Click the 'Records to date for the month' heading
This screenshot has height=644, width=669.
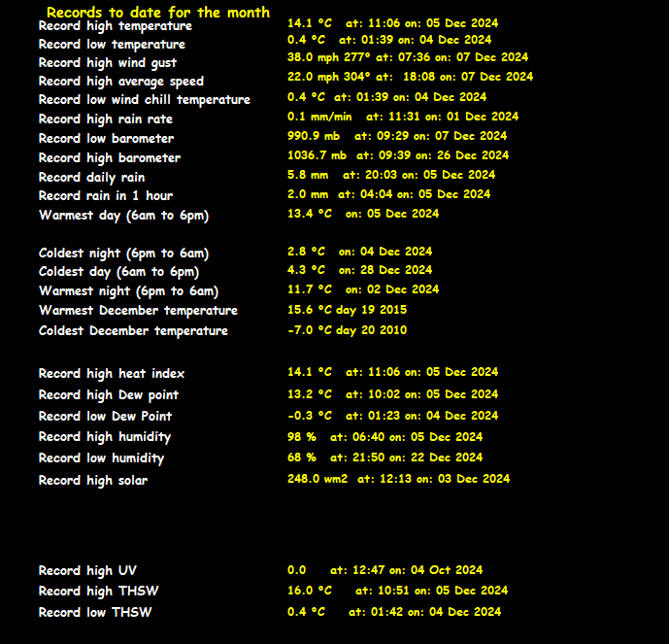[x=158, y=13]
